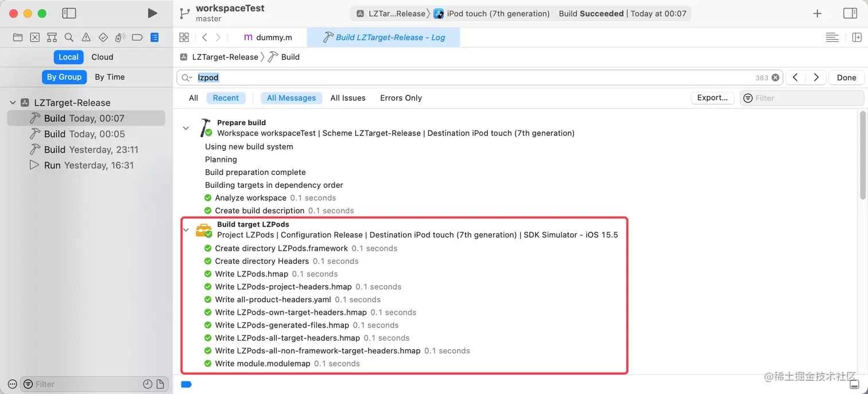Select Build Today 00:05 report
This screenshot has width=868, height=394.
click(x=86, y=134)
